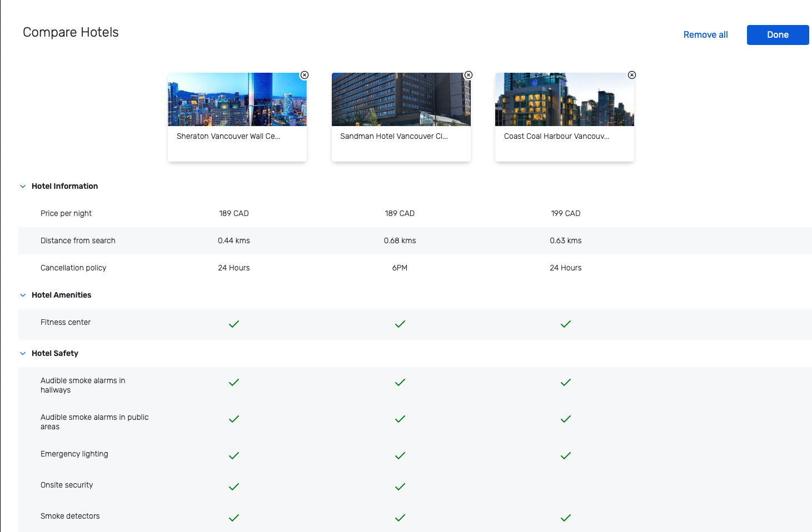Click audible smoke alarms checkmark for Sandman
The height and width of the screenshot is (532, 812).
[400, 382]
